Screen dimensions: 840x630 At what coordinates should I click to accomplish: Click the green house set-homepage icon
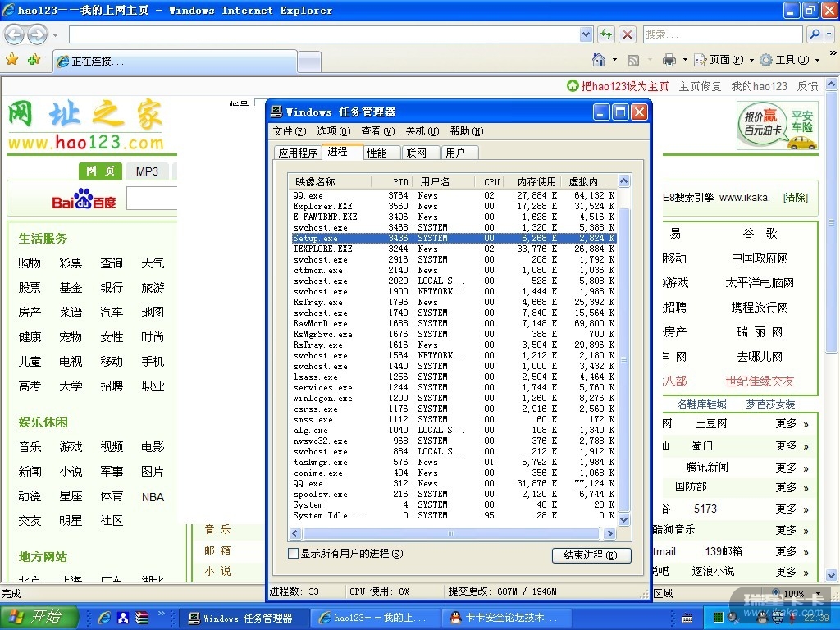pos(573,85)
